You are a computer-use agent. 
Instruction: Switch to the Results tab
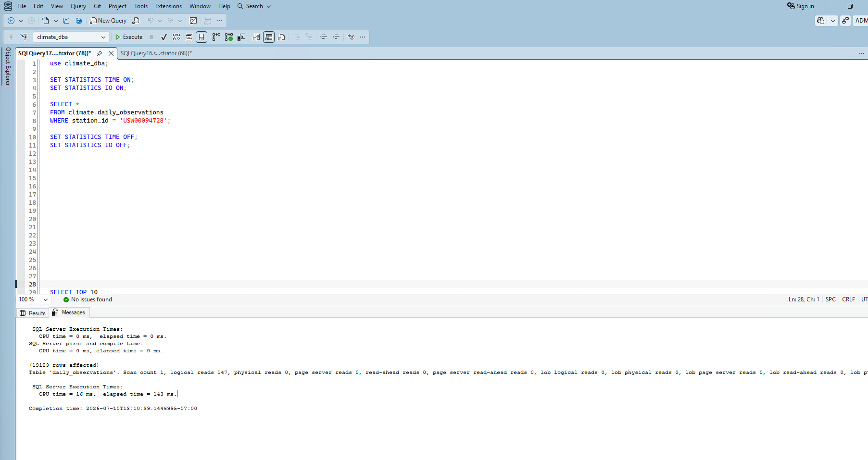(33, 313)
